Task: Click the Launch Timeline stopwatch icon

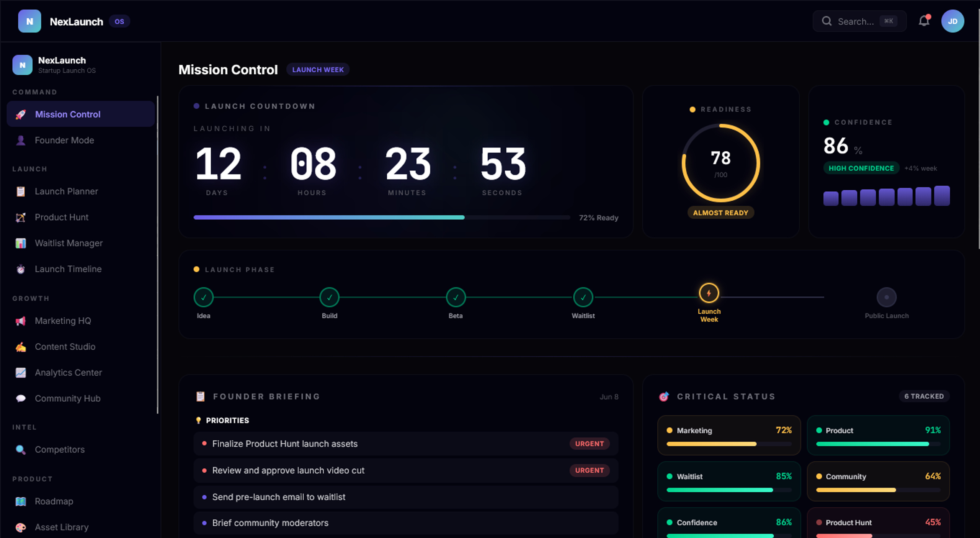Action: pyautogui.click(x=21, y=269)
